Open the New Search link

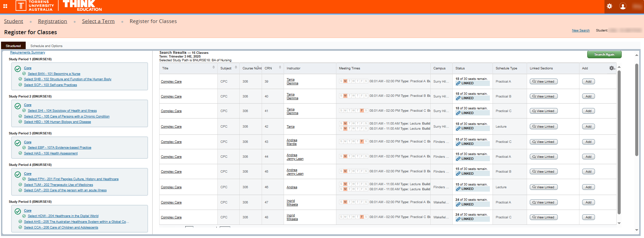coord(580,30)
